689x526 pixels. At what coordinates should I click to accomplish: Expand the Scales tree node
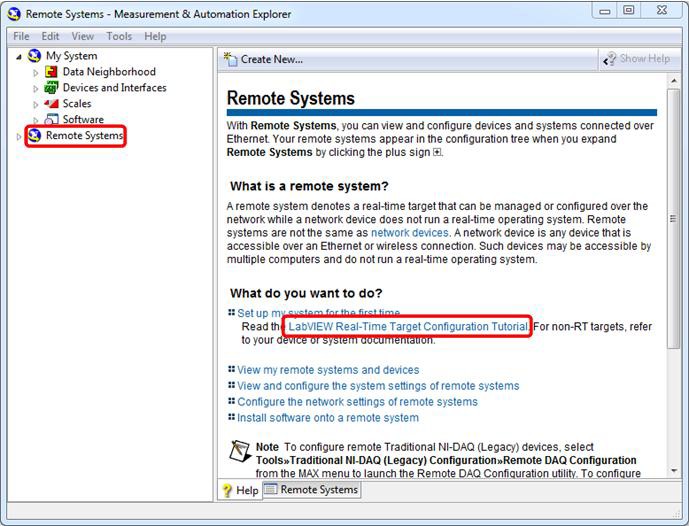tap(36, 105)
